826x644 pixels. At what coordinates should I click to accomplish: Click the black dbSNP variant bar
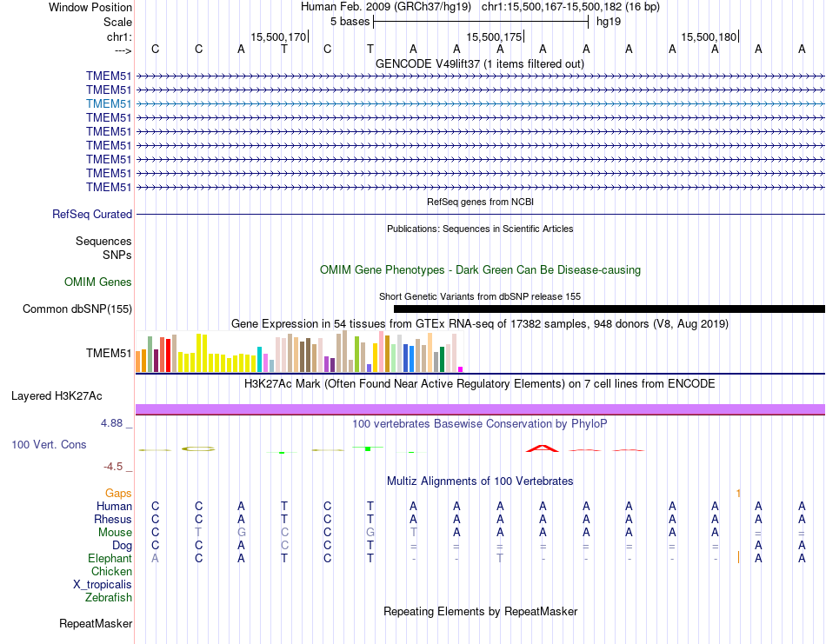pyautogui.click(x=610, y=309)
